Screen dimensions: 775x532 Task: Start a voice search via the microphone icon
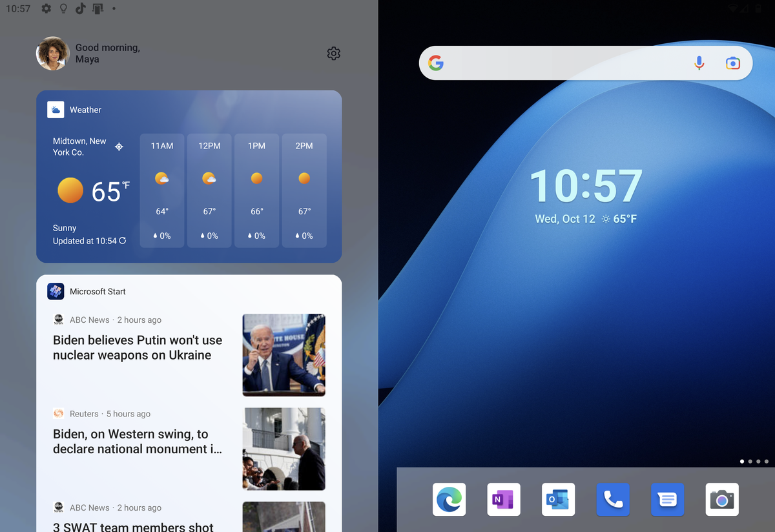click(x=699, y=63)
